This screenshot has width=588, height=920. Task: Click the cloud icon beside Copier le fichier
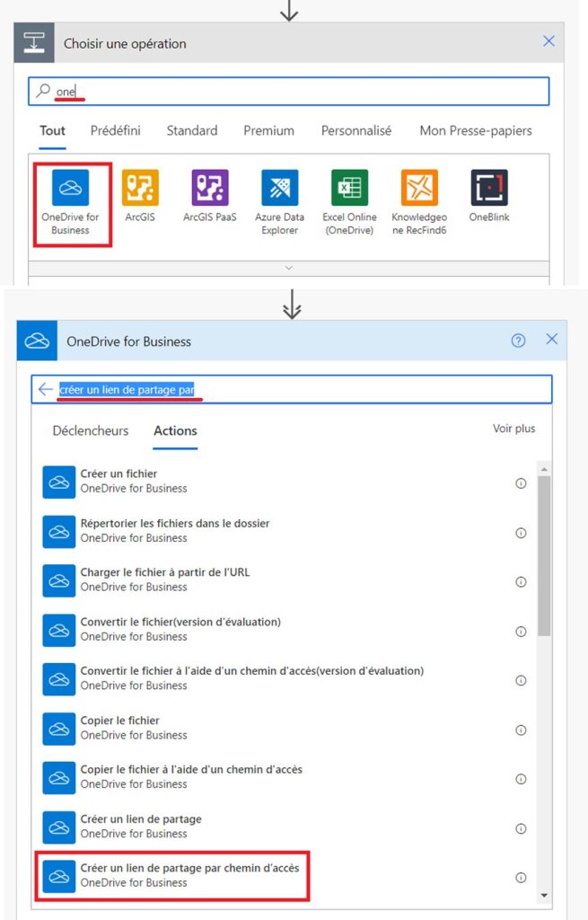59,729
